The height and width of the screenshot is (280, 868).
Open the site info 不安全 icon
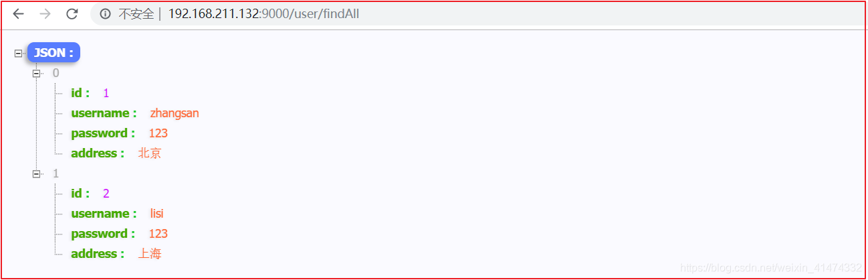click(105, 13)
